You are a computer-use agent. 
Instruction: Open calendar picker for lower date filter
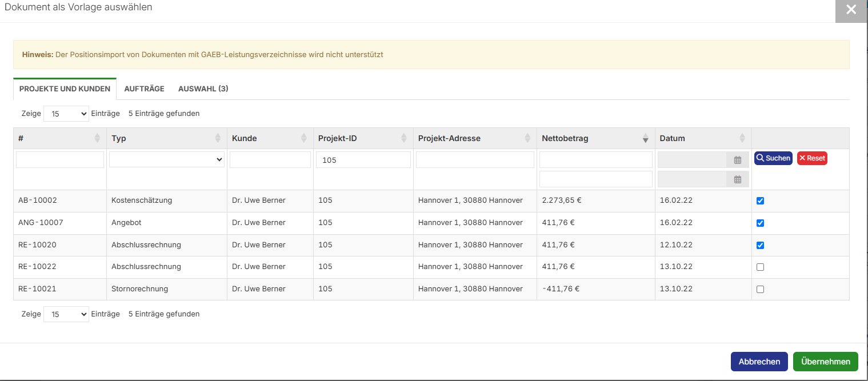point(738,179)
